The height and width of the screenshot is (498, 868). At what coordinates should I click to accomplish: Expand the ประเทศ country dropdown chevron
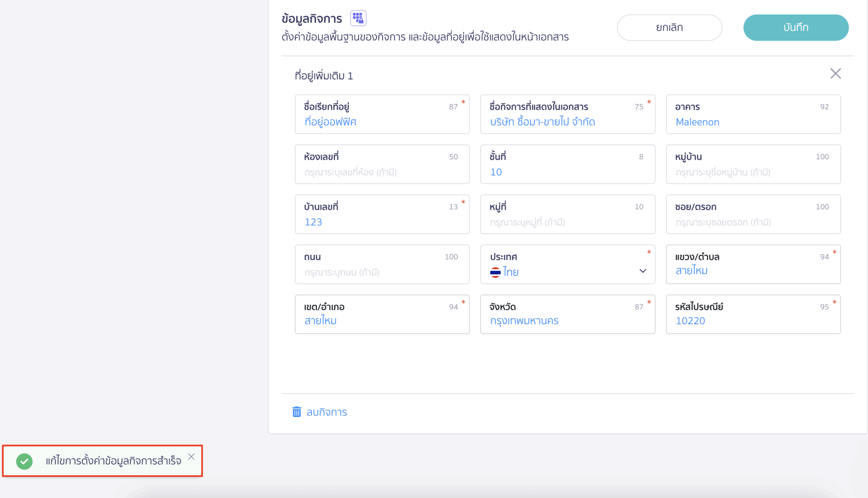click(643, 271)
